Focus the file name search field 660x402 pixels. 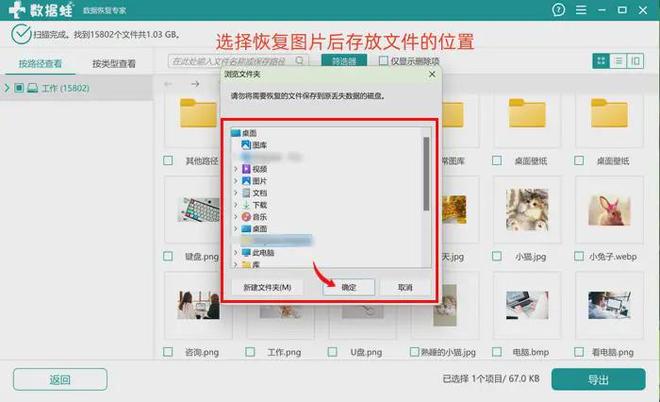click(238, 61)
